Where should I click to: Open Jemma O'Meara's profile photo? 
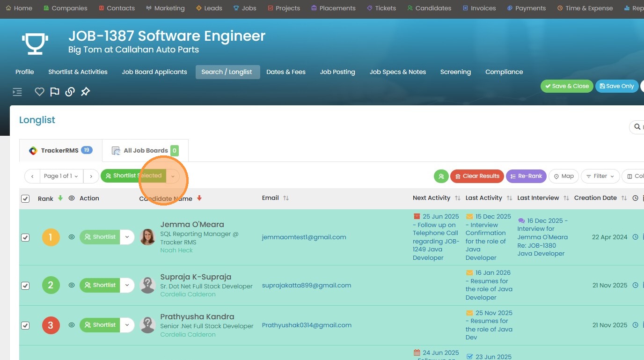pyautogui.click(x=147, y=237)
